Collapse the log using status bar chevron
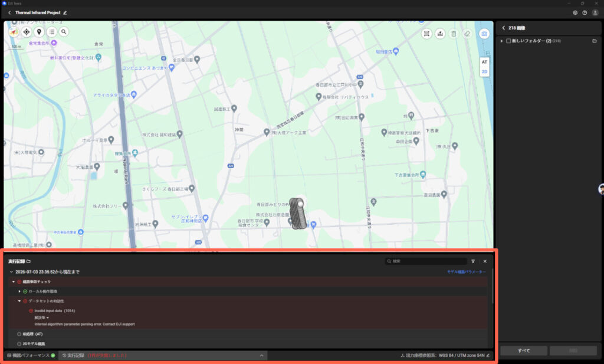Screen dimensions: 604x364 click(x=261, y=355)
